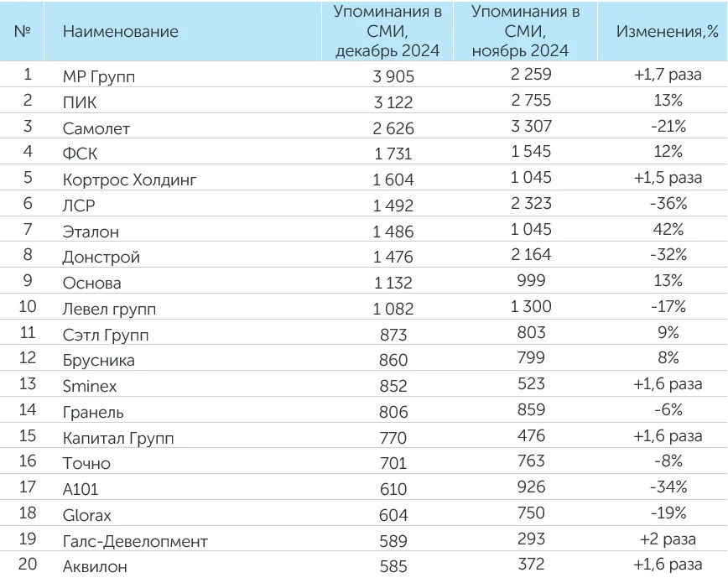The height and width of the screenshot is (583, 728).
Task: Click the "Левел групп" name cell
Action: click(110, 310)
